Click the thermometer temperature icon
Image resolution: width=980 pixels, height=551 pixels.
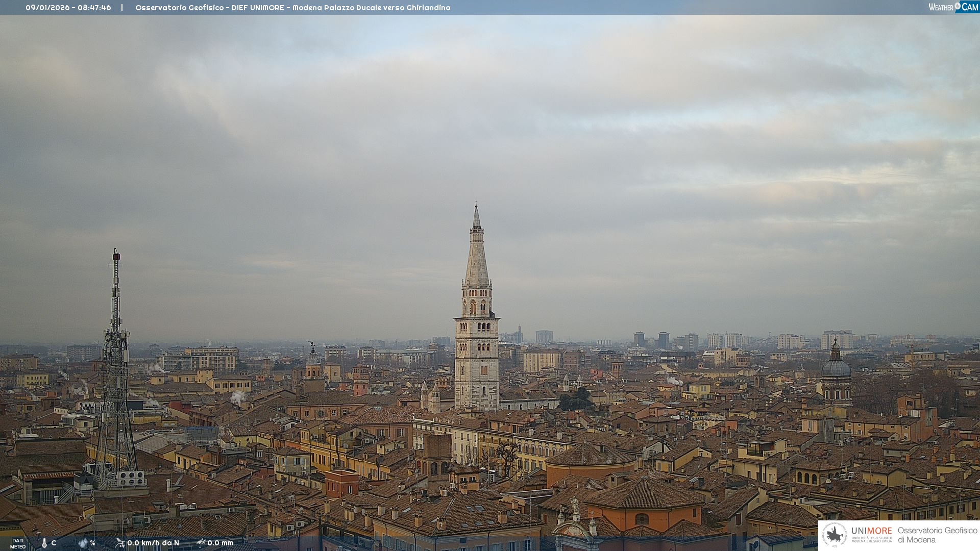point(44,543)
